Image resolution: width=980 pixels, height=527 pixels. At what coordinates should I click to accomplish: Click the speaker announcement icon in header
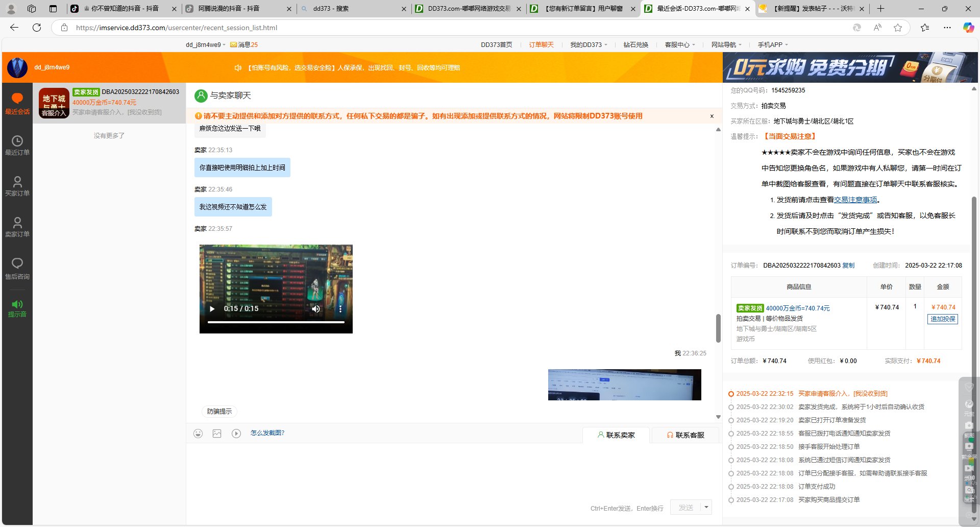[238, 67]
